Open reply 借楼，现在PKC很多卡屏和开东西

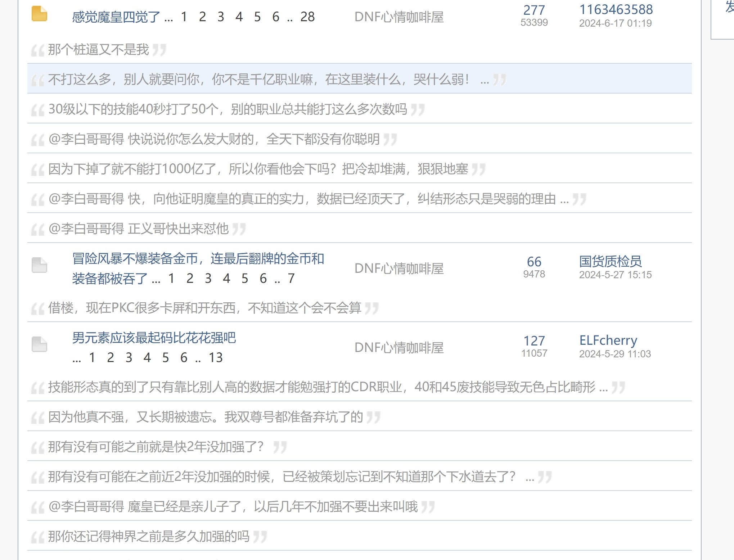pyautogui.click(x=204, y=308)
